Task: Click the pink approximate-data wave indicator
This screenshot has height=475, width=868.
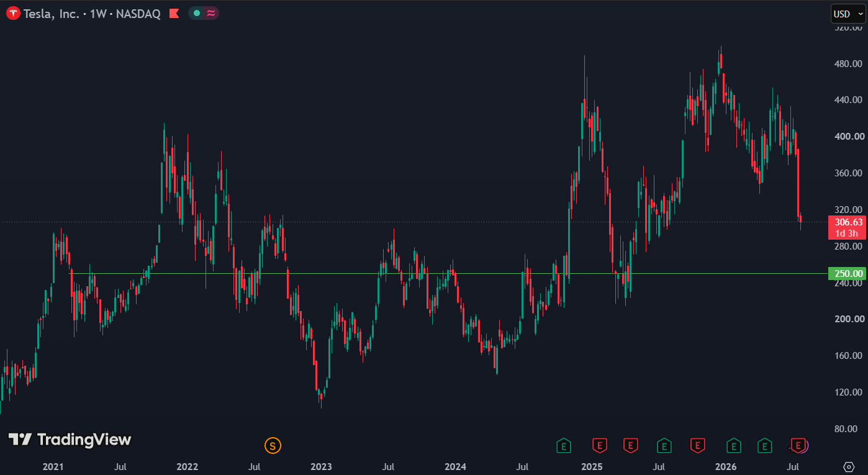Action: click(x=211, y=13)
